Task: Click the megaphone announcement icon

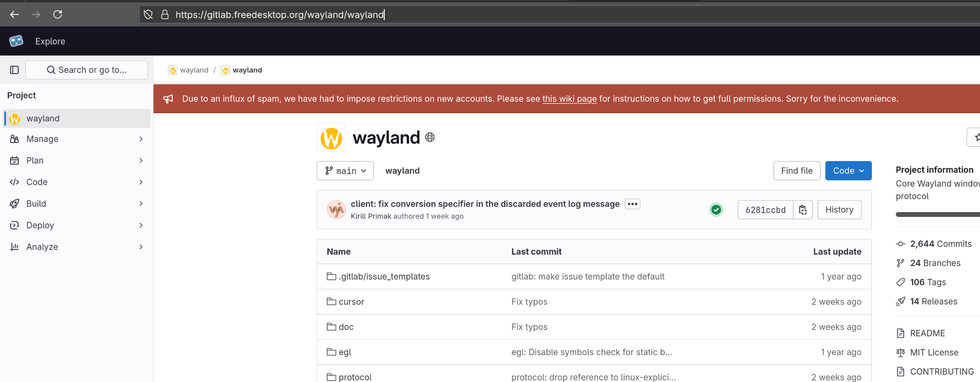Action: coord(168,99)
